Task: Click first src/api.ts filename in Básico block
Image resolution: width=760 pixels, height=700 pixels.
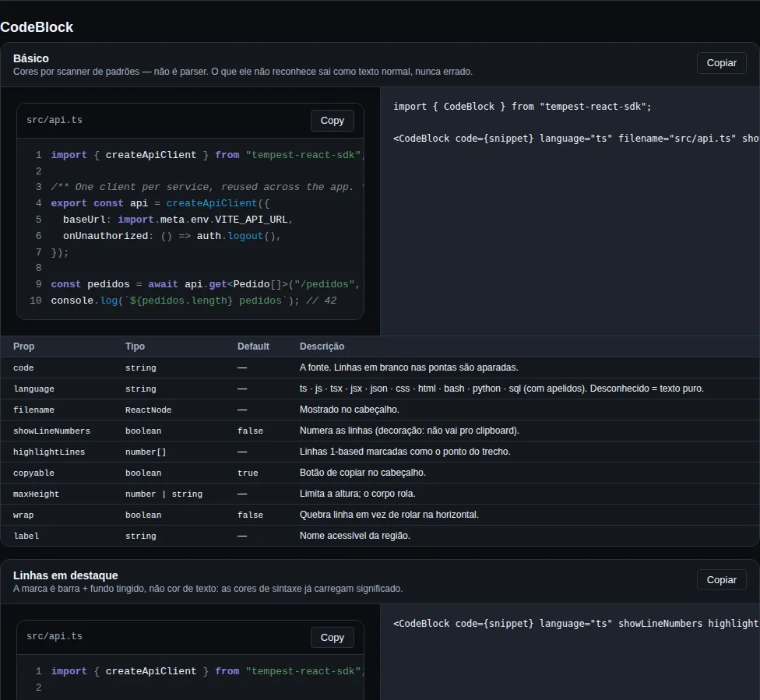Action: point(55,120)
